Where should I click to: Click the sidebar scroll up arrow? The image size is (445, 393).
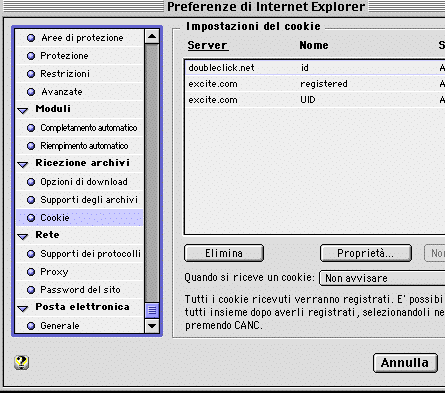[x=152, y=36]
